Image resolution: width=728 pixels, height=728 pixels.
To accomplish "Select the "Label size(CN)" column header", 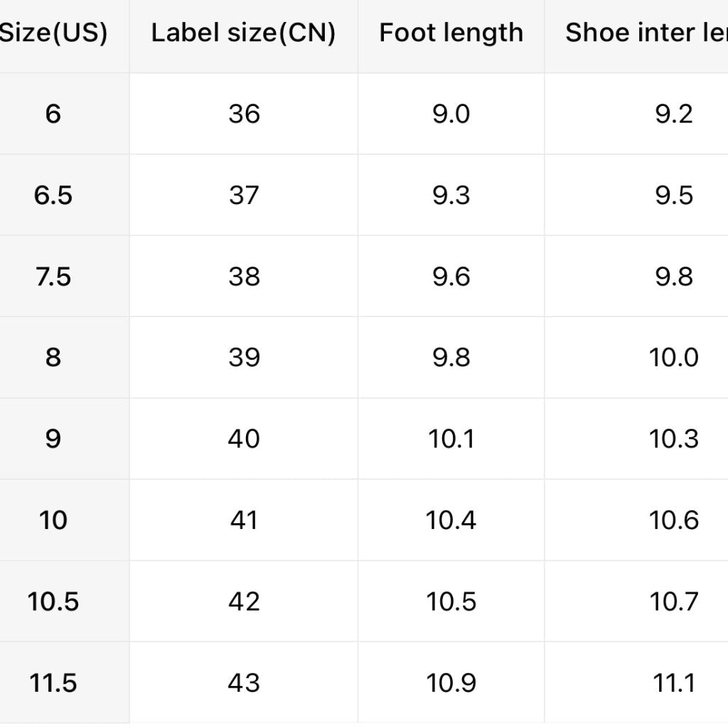I will [243, 33].
